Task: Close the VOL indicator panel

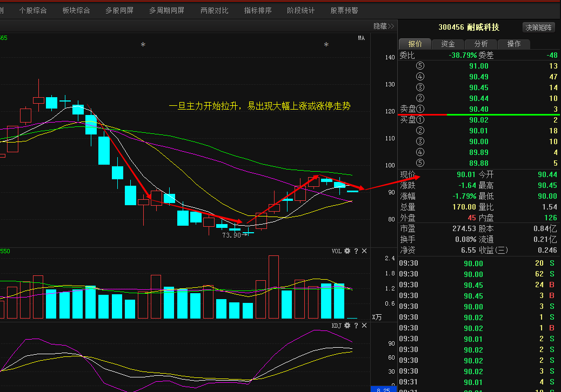Action: click(364, 251)
